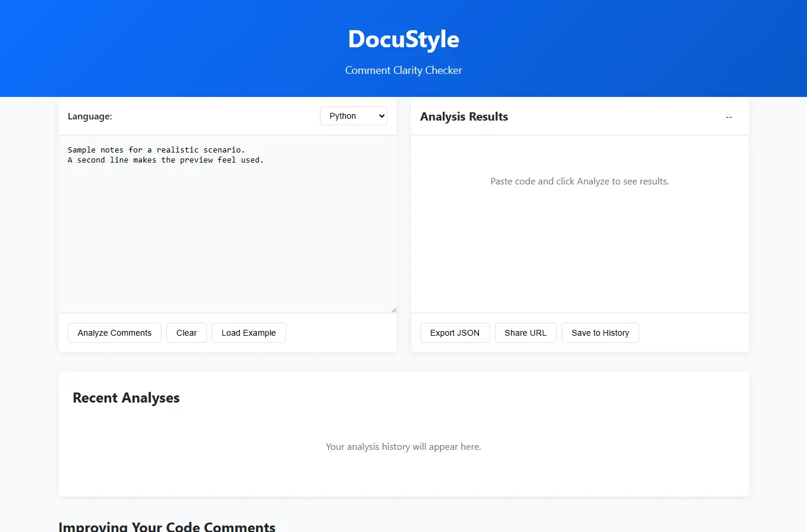Click the Analysis Results heading
Viewport: 807px width, 532px height.
coord(464,116)
